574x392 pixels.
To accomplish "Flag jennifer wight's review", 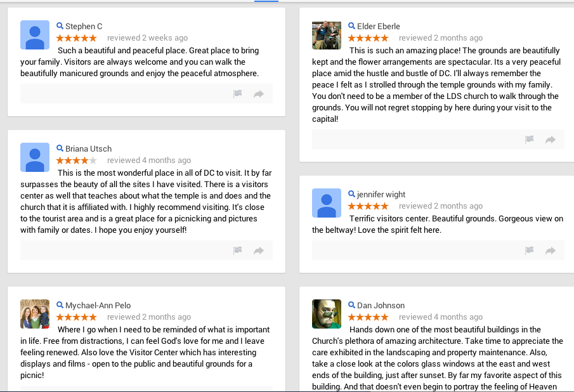I will click(530, 251).
